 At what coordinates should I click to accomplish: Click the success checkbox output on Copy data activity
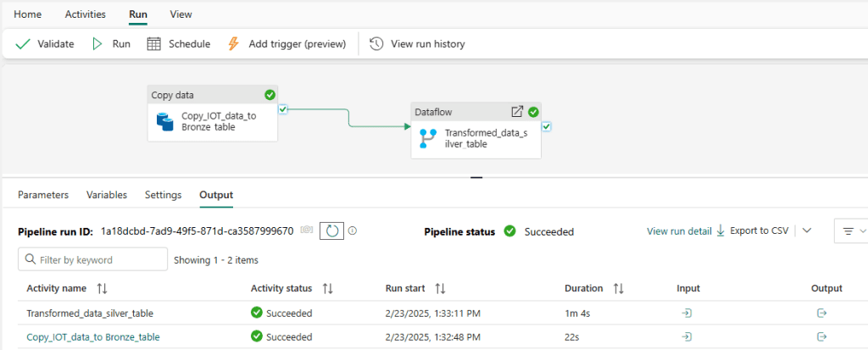pos(283,109)
